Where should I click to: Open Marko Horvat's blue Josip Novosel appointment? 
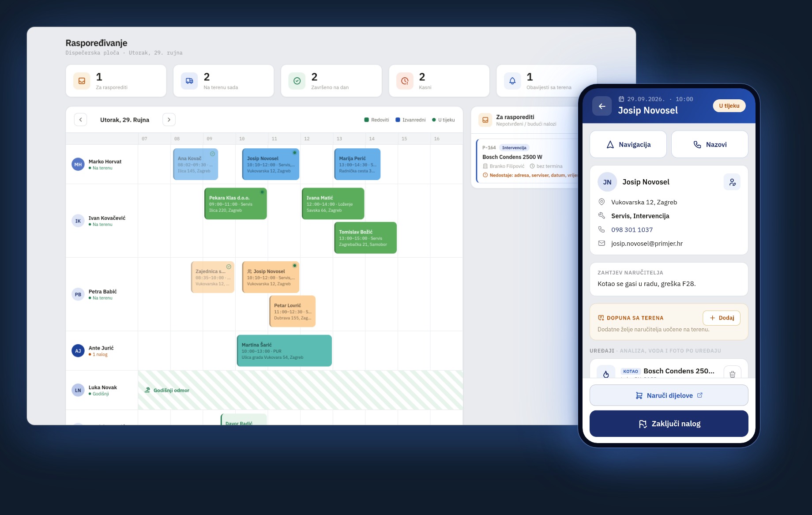[x=271, y=164]
